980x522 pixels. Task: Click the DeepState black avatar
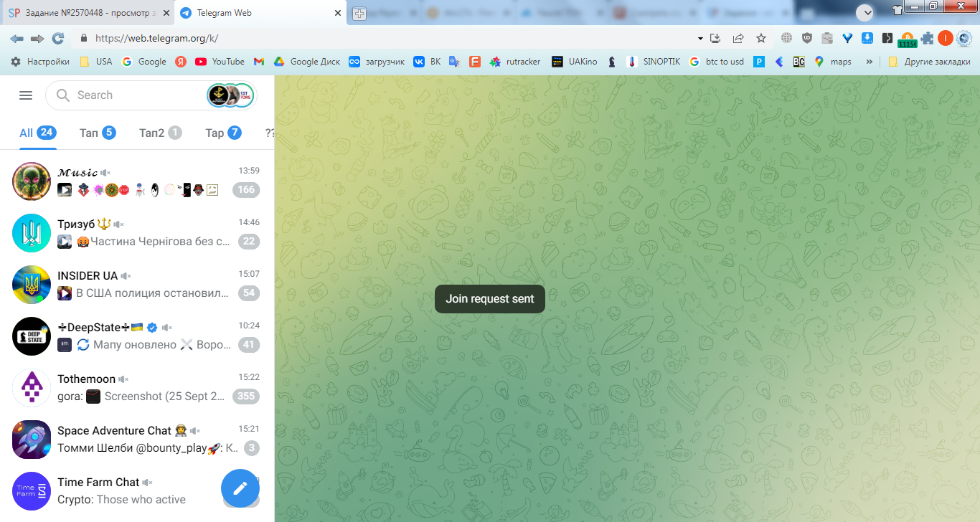[32, 336]
